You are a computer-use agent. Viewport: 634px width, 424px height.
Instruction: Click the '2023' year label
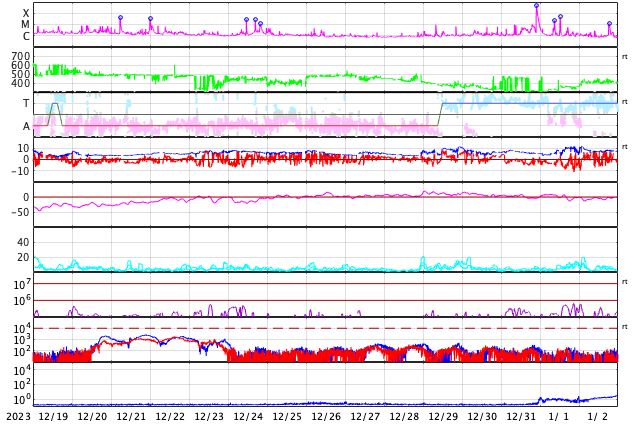coord(19,417)
